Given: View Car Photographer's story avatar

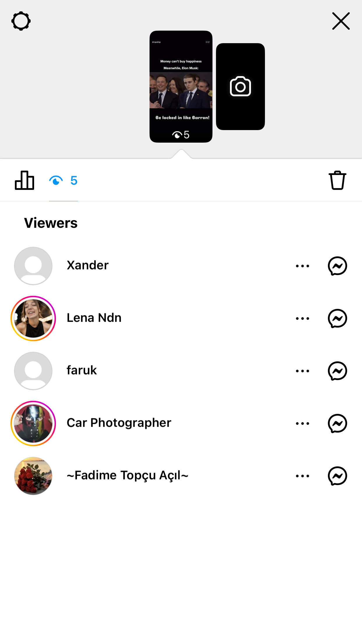Looking at the screenshot, I should click(33, 423).
